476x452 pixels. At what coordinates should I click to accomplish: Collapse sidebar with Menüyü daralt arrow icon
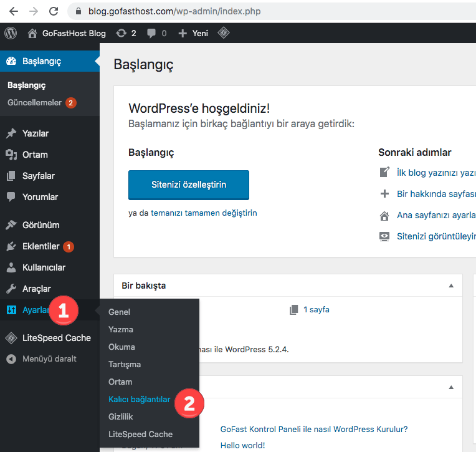point(11,359)
